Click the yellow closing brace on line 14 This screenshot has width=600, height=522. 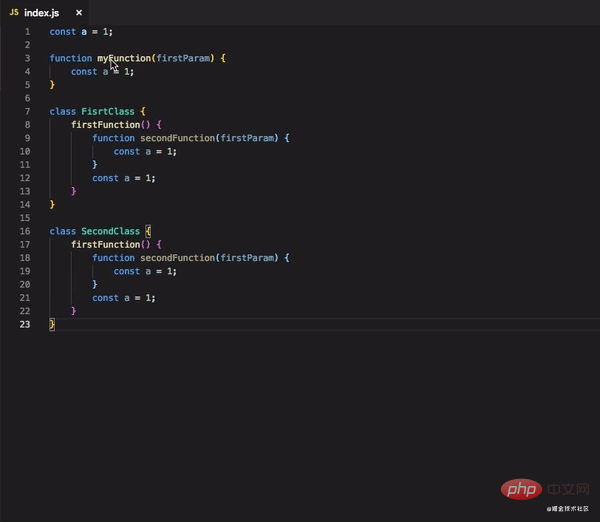52,205
